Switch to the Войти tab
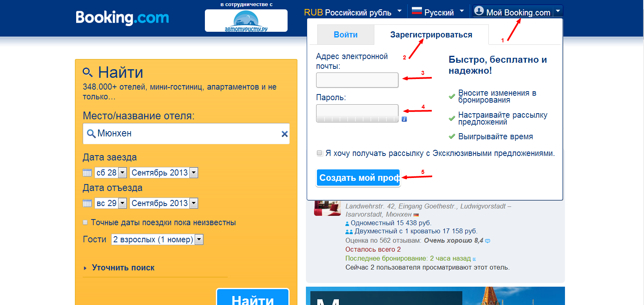 (345, 35)
